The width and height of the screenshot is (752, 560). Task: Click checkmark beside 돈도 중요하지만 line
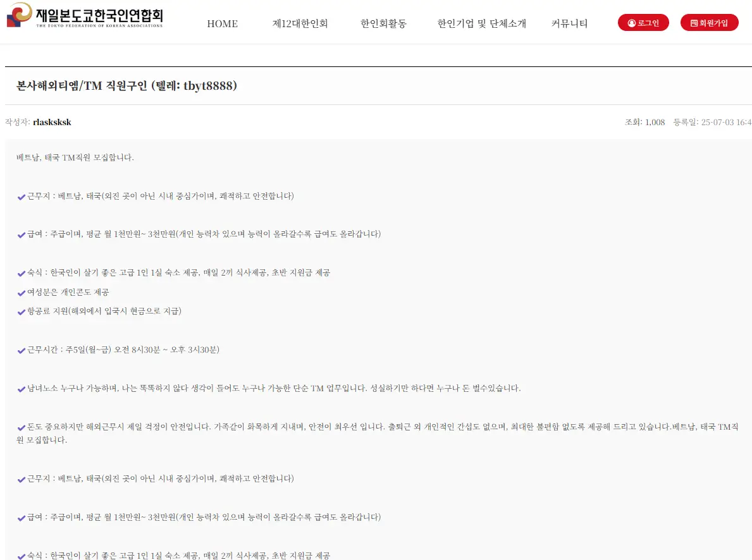[21, 428]
